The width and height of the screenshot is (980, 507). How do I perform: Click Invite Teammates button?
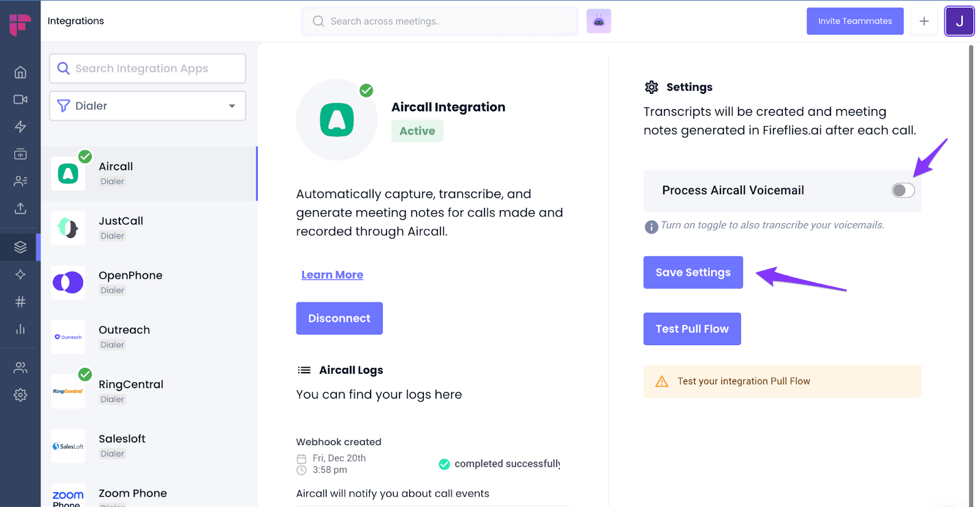[855, 21]
